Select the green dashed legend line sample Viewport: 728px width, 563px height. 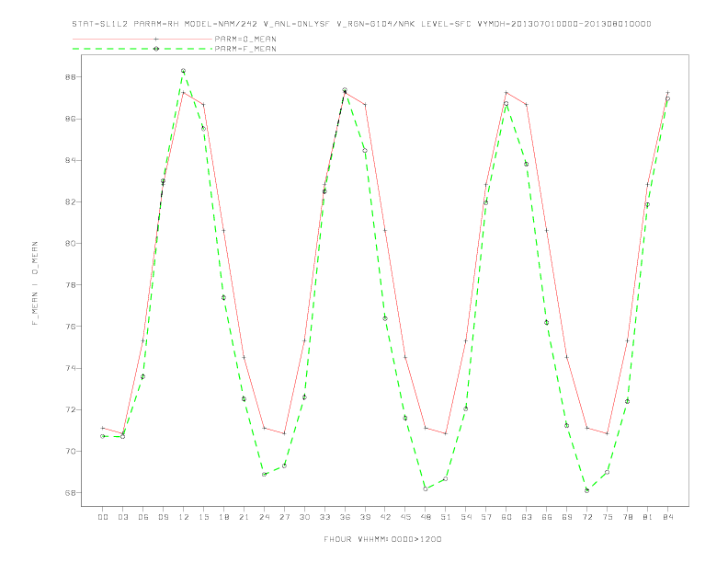click(x=142, y=49)
